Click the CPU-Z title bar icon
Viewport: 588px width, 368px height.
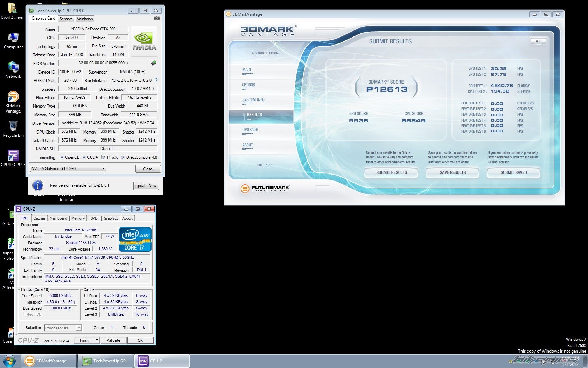(19, 209)
